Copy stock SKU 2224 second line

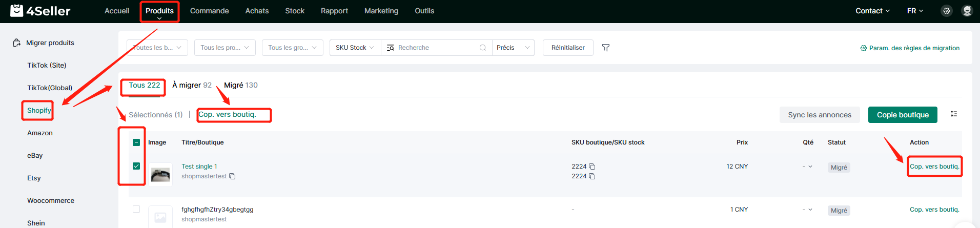point(592,176)
